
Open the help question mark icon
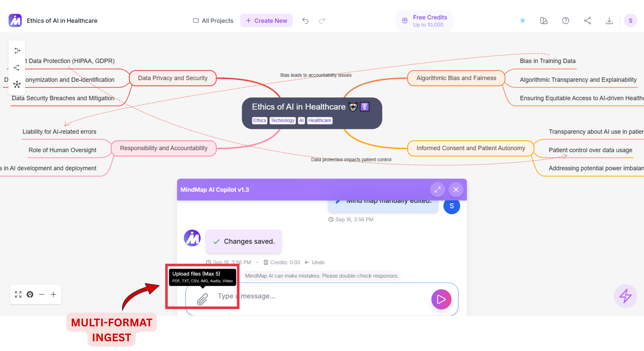pyautogui.click(x=565, y=21)
